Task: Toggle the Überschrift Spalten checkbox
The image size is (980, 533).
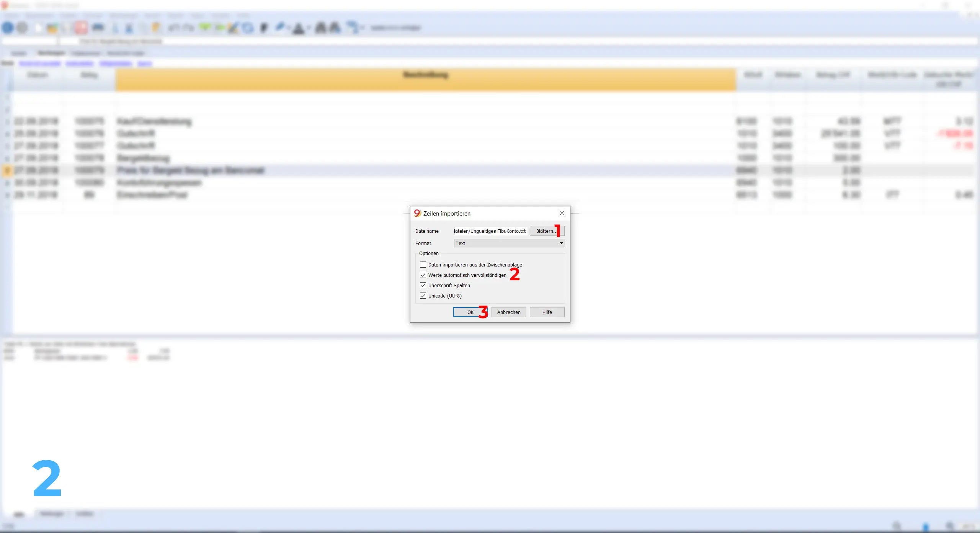Action: pos(423,285)
